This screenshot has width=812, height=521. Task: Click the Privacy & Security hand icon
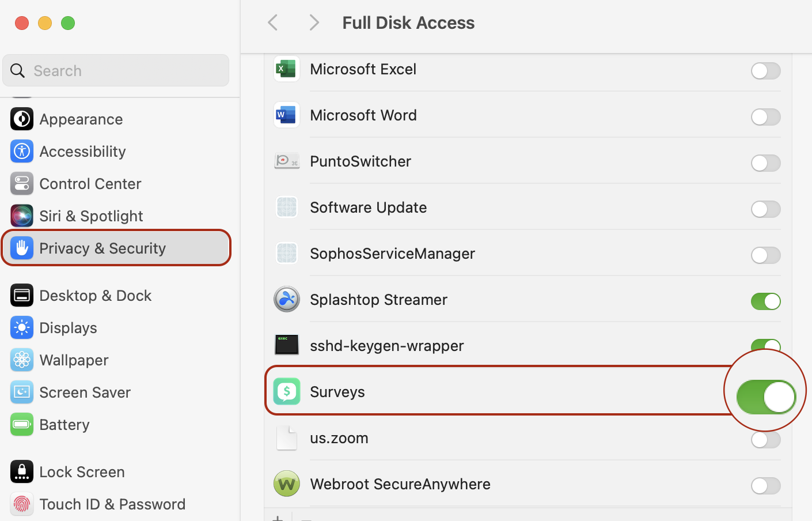(x=22, y=248)
